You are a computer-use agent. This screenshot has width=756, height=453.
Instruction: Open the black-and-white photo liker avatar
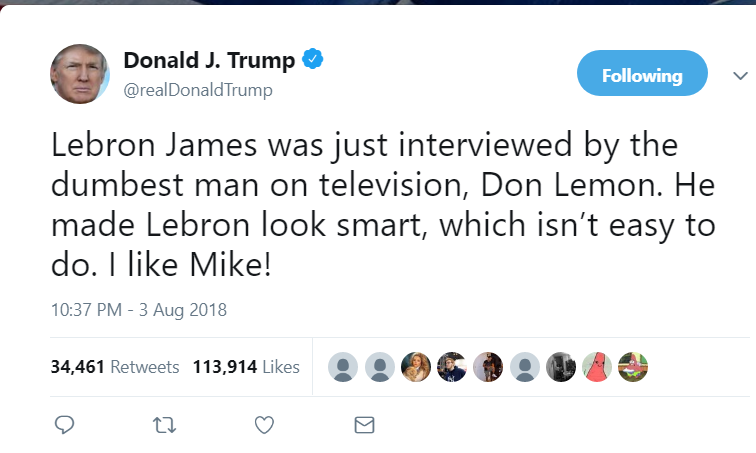coord(561,367)
